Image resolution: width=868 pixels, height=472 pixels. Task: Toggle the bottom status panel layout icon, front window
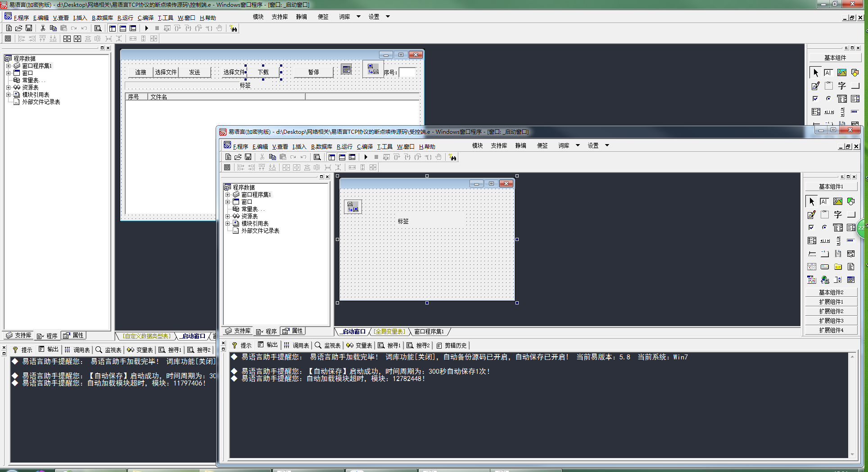342,157
